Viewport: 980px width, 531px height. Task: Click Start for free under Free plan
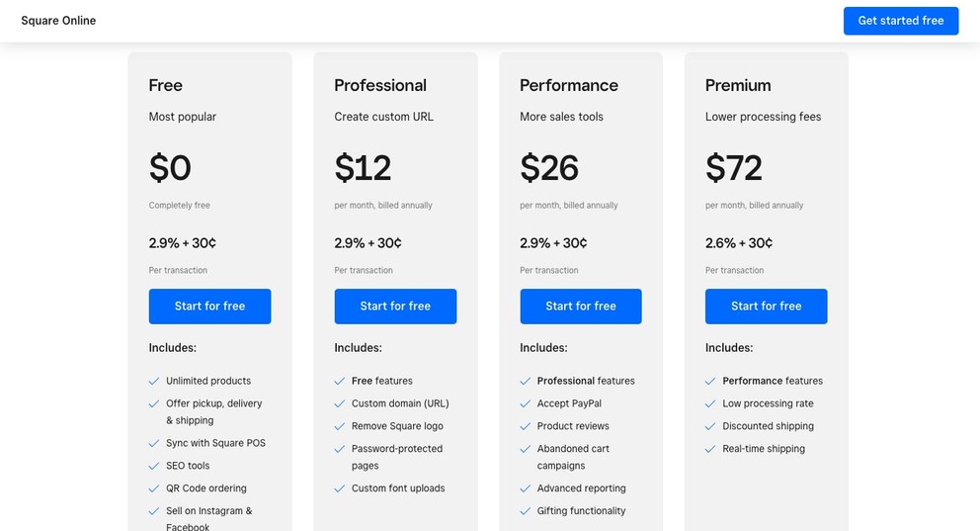tap(209, 307)
